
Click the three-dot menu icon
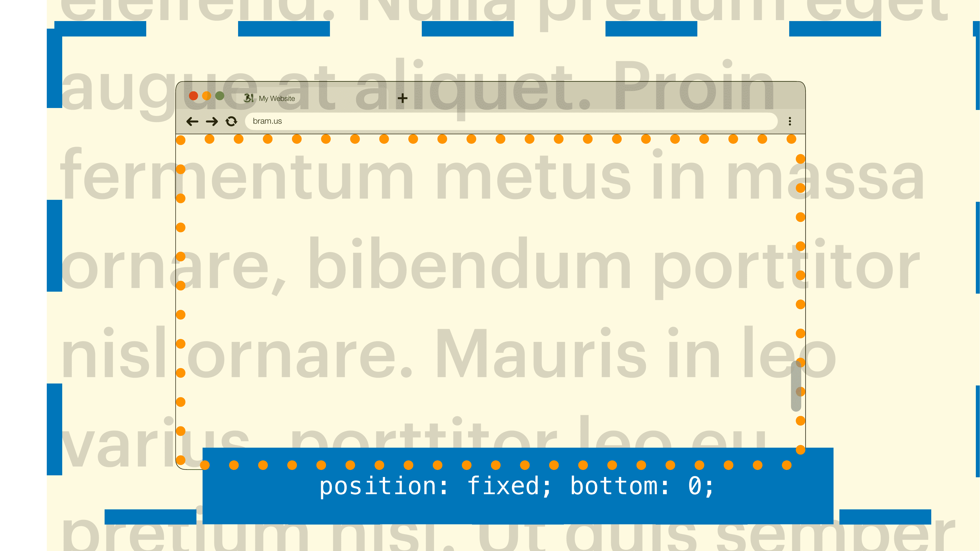789,121
